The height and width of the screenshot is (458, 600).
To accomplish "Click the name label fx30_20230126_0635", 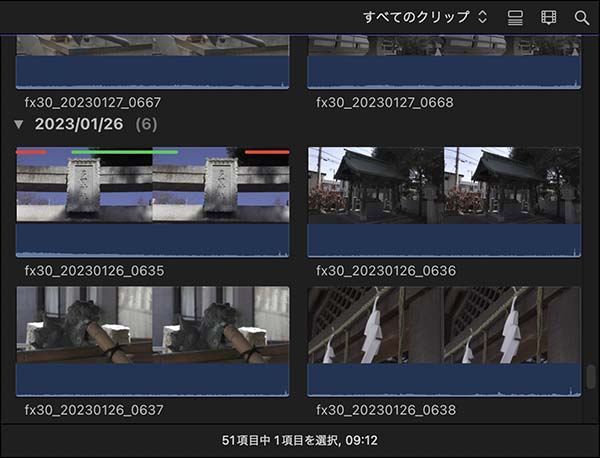I will coord(94,271).
